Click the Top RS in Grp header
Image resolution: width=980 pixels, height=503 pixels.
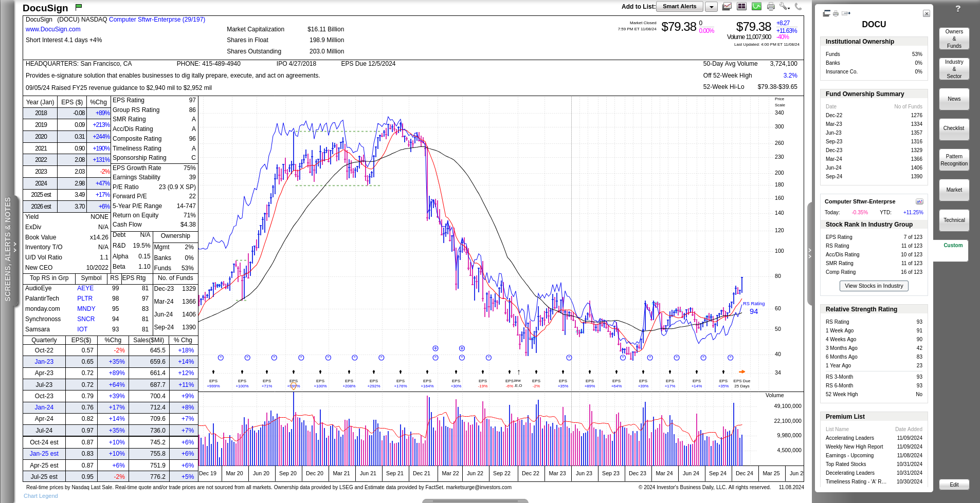tap(49, 278)
